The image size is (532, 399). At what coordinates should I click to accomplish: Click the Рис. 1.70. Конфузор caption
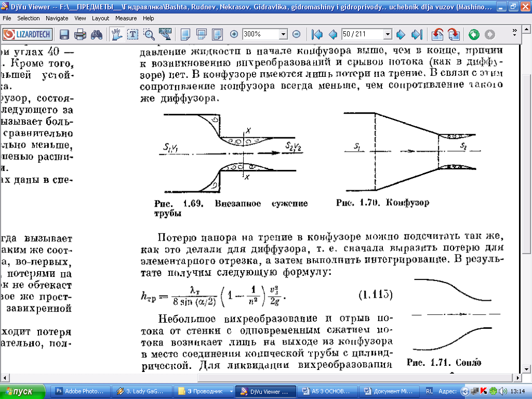tap(383, 203)
